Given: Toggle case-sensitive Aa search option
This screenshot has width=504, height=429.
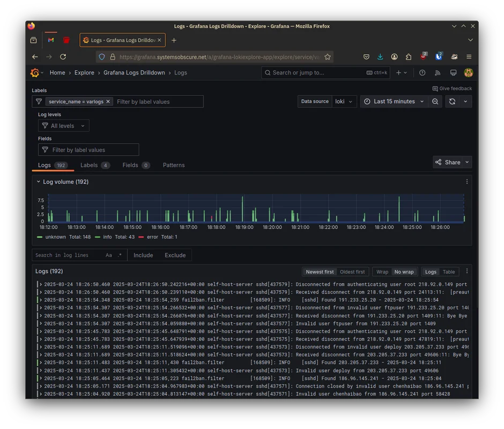Looking at the screenshot, I should pos(109,255).
